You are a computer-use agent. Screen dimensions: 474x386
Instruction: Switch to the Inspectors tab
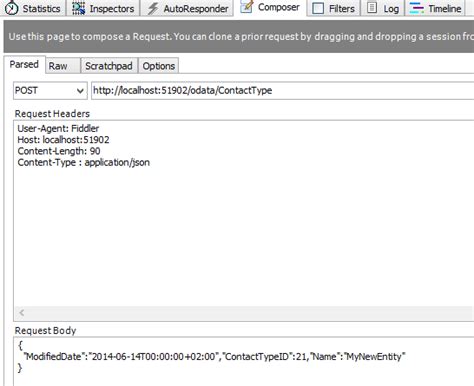tap(103, 8)
